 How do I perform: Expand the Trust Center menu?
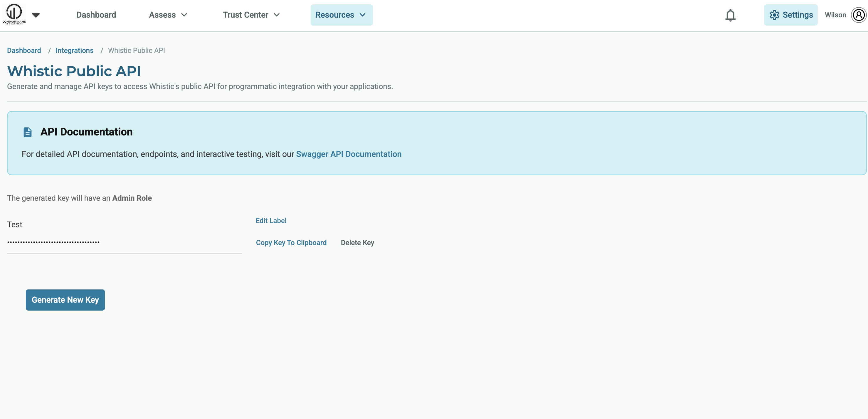(x=251, y=15)
